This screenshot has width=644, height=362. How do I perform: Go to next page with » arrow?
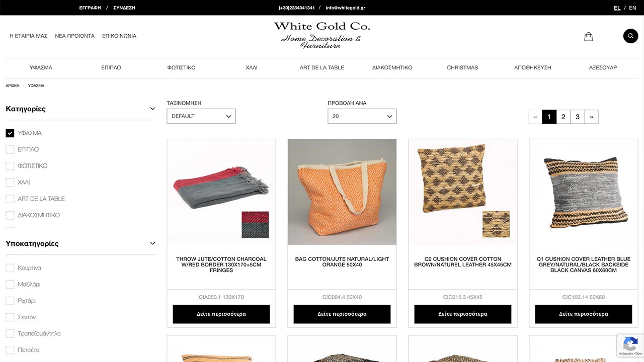point(591,117)
